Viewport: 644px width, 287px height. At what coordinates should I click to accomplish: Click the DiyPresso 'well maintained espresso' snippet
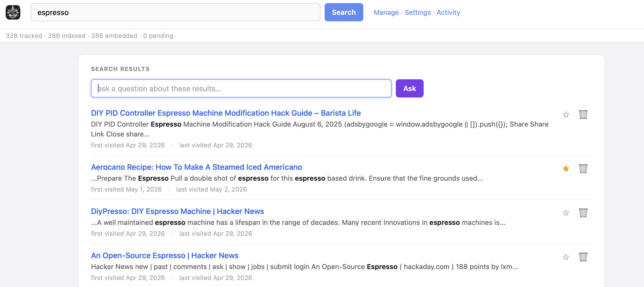click(x=298, y=223)
